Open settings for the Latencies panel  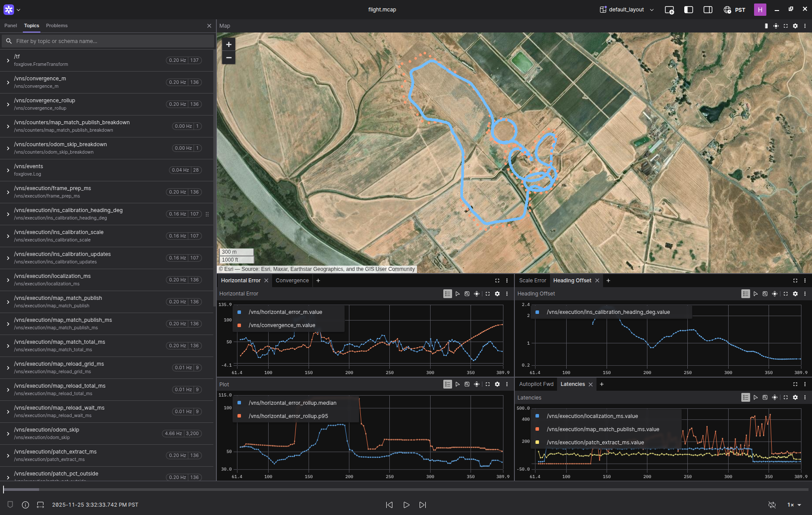pos(795,398)
